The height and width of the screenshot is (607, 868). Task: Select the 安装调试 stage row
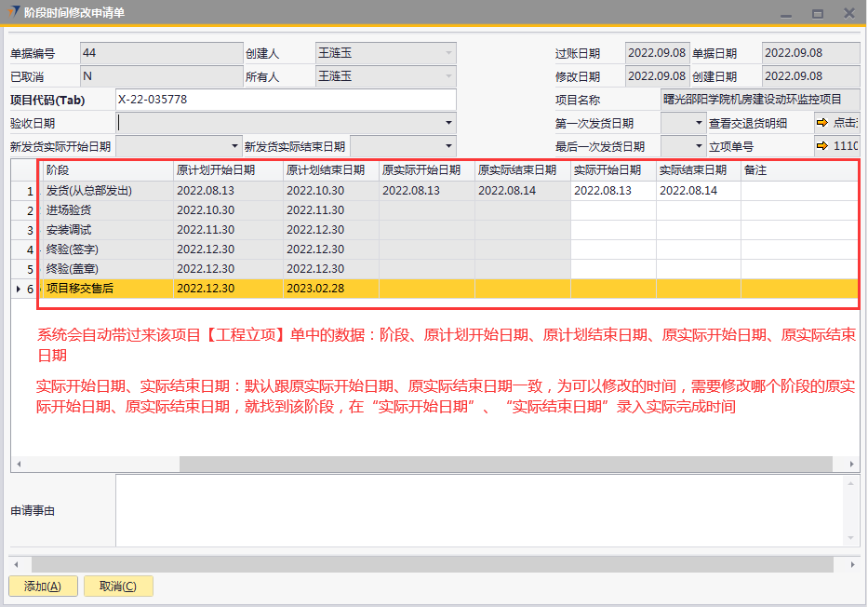(x=109, y=230)
